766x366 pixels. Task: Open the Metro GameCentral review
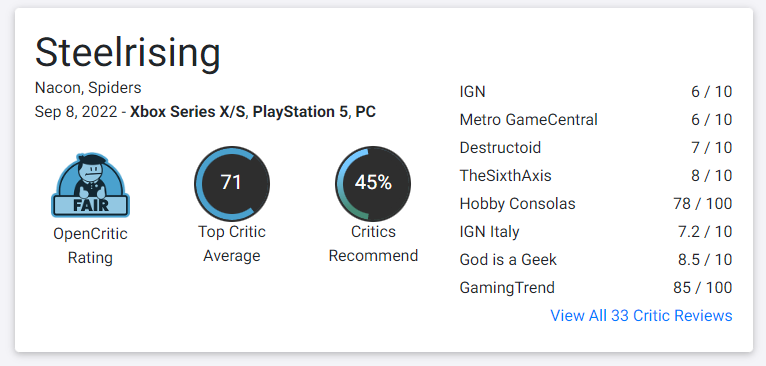(x=596, y=120)
